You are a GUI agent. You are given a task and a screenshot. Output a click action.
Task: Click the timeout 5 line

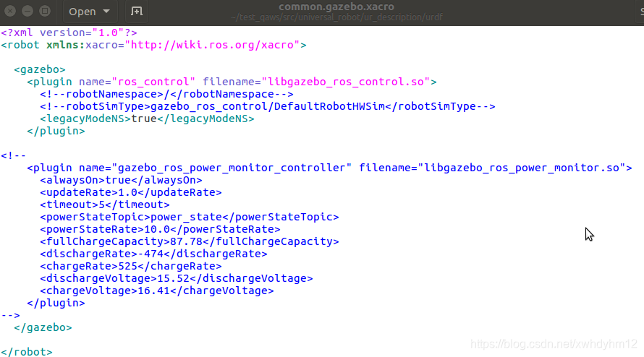[105, 205]
